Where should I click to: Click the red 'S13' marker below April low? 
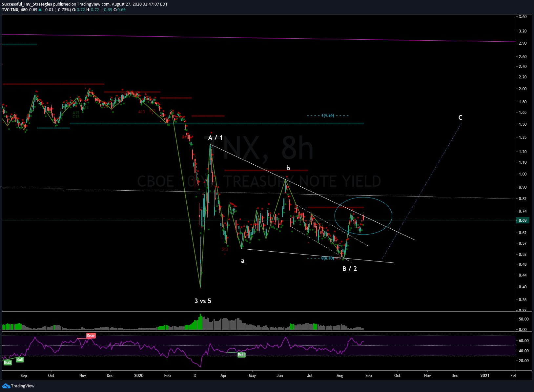click(225, 249)
